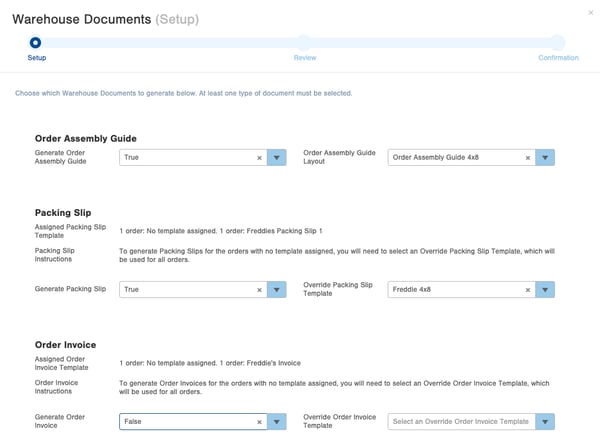600x443 pixels.
Task: Clear the Generate Packing Slip value
Action: (x=259, y=290)
